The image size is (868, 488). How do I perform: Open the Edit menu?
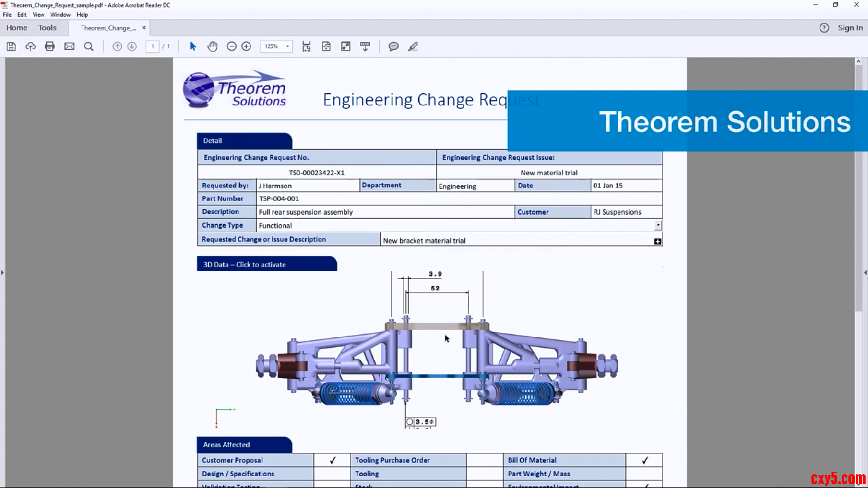pyautogui.click(x=22, y=15)
